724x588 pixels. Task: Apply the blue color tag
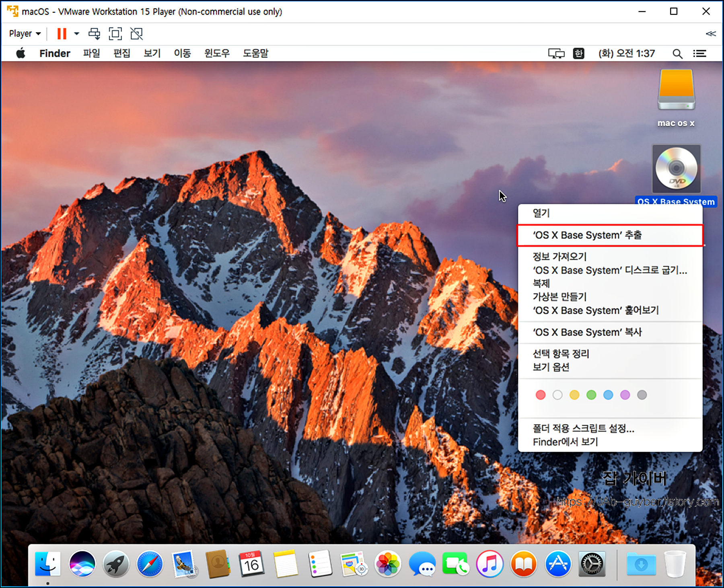tap(608, 395)
